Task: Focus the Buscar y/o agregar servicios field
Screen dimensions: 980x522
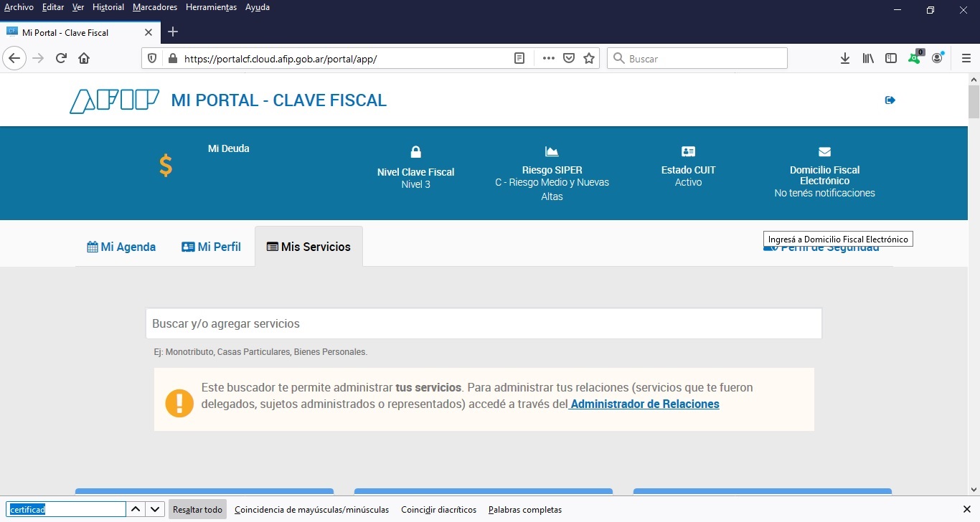Action: [x=484, y=323]
